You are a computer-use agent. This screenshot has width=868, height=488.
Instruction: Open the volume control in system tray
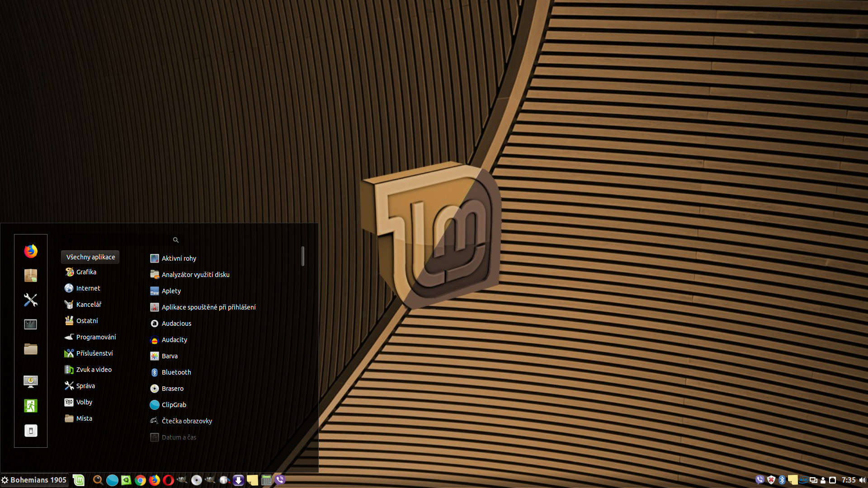pyautogui.click(x=862, y=480)
